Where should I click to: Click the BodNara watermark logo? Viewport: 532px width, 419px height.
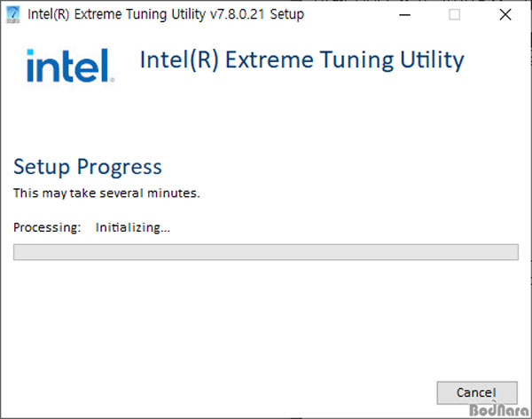pos(498,410)
